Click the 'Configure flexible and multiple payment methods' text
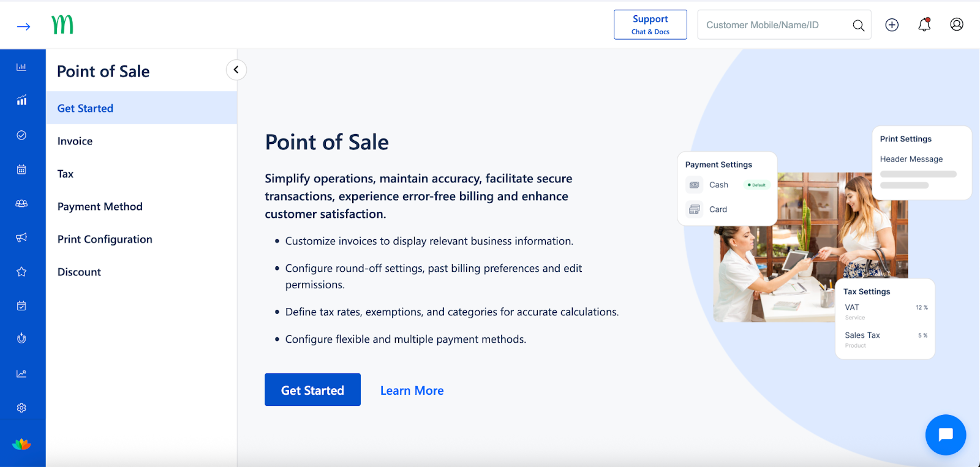Viewport: 980px width, 467px height. [x=405, y=339]
